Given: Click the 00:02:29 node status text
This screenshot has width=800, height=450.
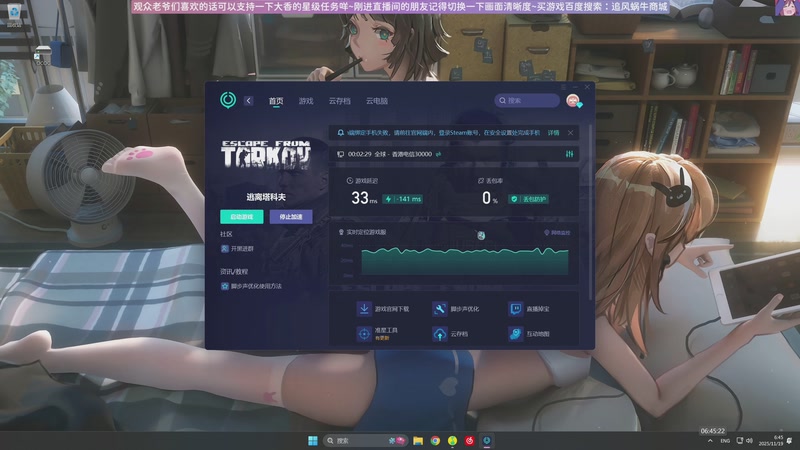Looking at the screenshot, I should point(389,154).
